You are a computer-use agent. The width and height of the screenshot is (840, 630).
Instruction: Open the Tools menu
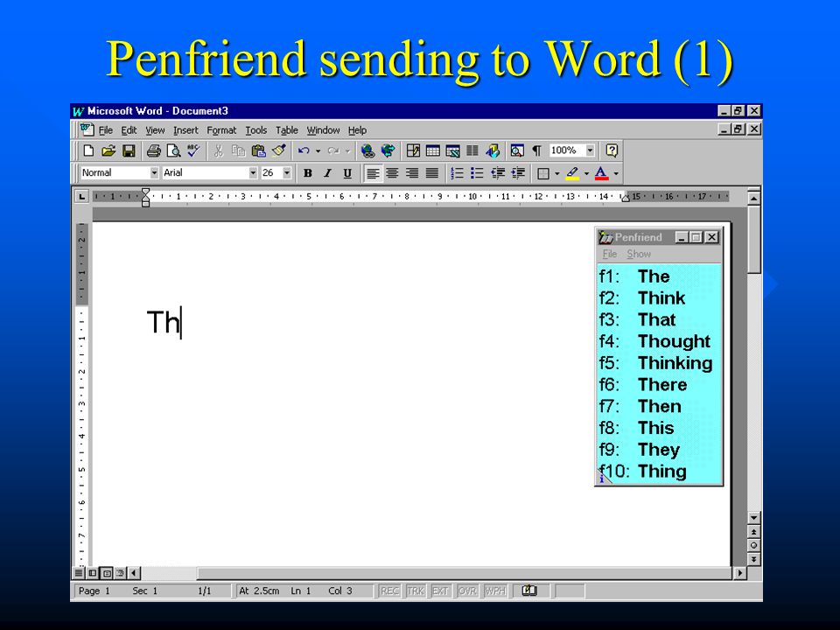pos(256,130)
